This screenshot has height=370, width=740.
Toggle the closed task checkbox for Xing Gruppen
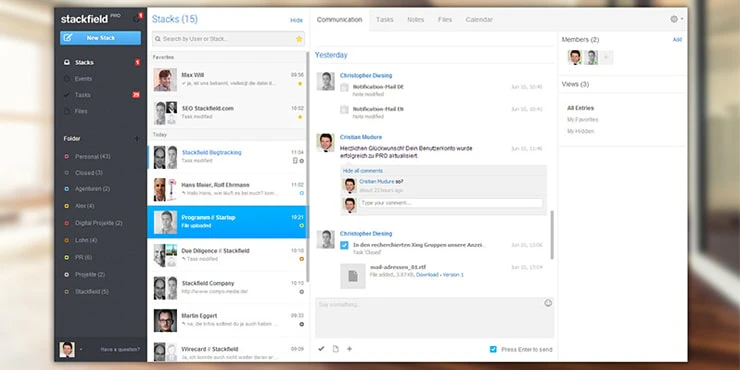pos(344,245)
